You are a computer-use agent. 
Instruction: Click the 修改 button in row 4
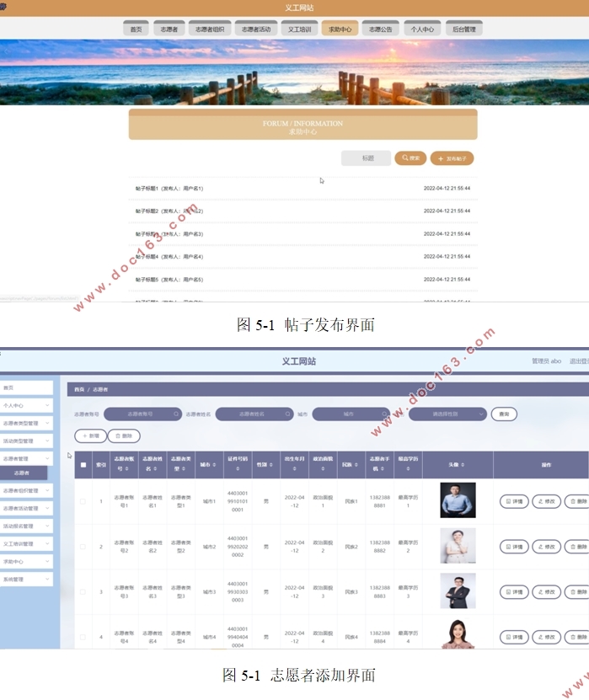(547, 637)
